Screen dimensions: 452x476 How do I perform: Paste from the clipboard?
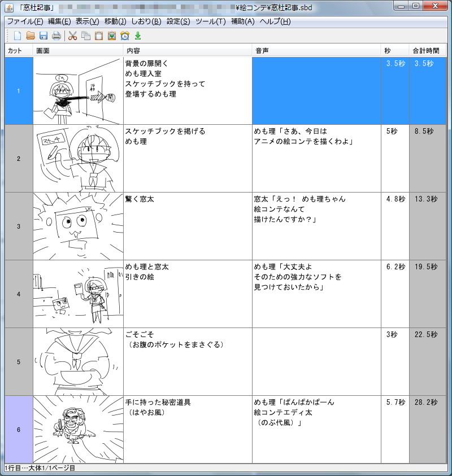pyautogui.click(x=98, y=35)
